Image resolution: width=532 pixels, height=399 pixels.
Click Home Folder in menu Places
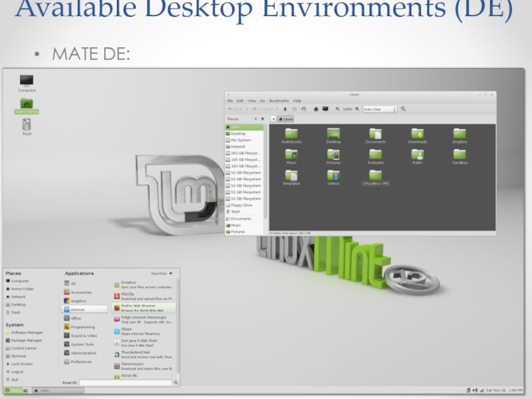pyautogui.click(x=20, y=289)
